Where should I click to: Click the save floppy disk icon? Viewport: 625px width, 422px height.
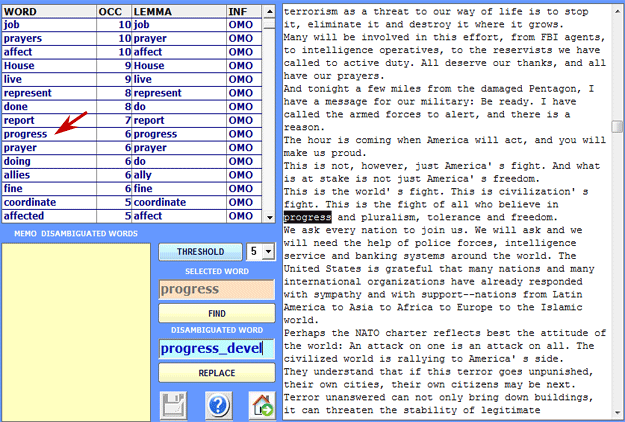(173, 405)
